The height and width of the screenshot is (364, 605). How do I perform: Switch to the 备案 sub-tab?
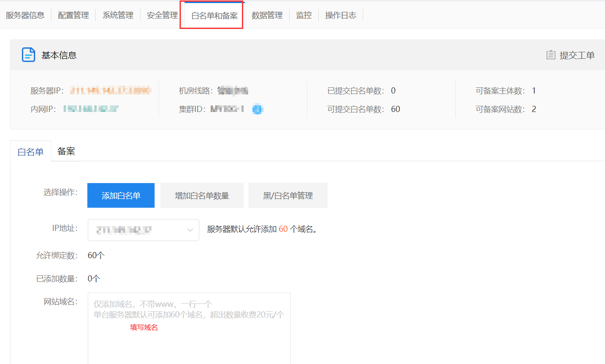[x=66, y=151]
